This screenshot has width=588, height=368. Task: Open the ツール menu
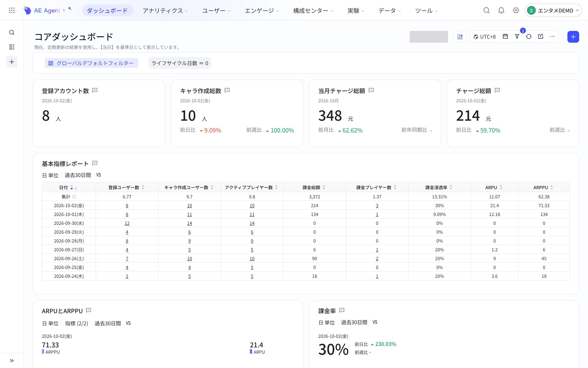[x=426, y=10]
